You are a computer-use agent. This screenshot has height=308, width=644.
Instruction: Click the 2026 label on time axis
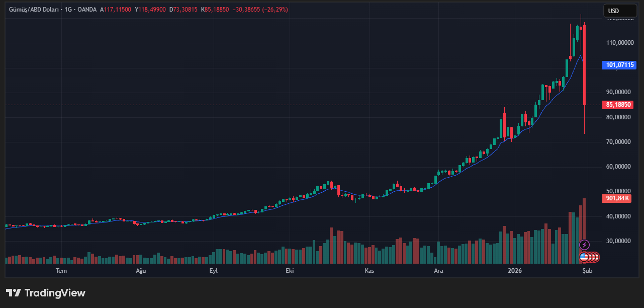click(x=515, y=271)
